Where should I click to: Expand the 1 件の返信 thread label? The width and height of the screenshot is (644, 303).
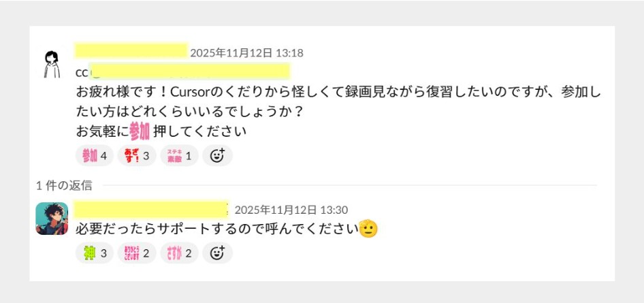[x=64, y=186]
